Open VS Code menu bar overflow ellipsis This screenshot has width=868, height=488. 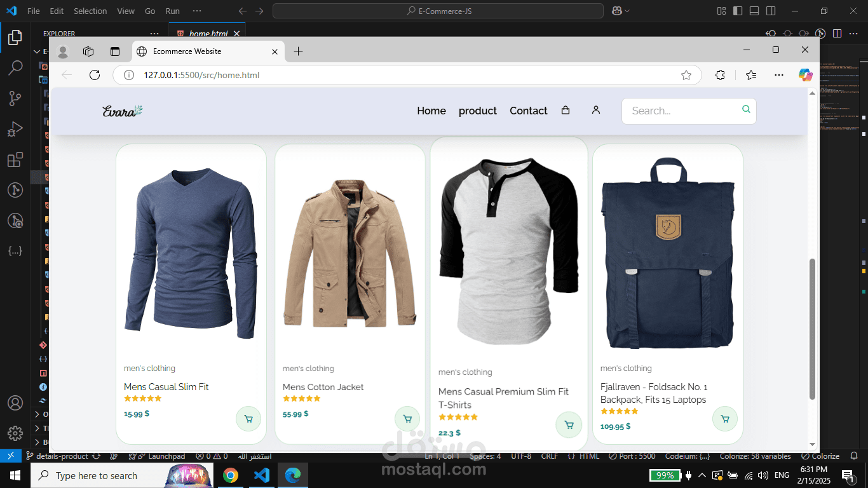[197, 11]
